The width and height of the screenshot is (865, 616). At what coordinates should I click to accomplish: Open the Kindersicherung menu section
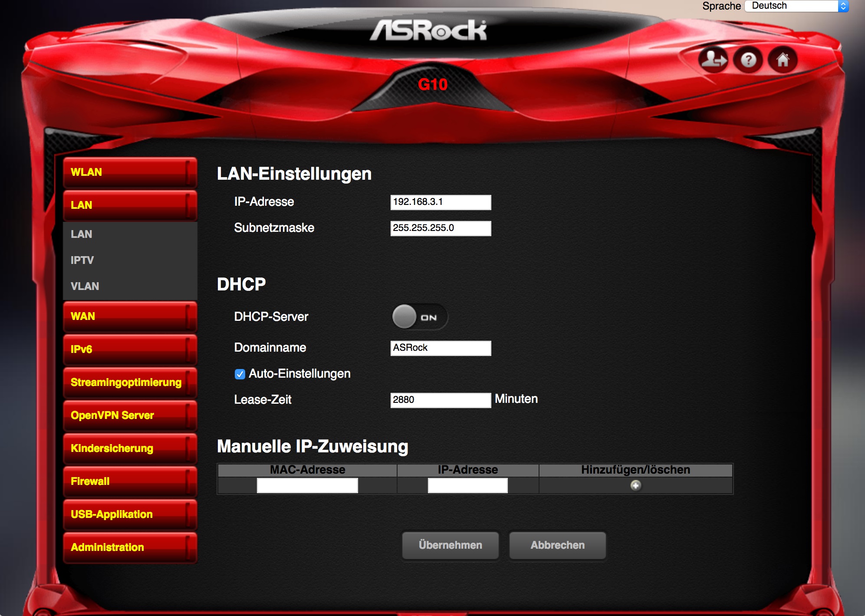click(x=130, y=448)
